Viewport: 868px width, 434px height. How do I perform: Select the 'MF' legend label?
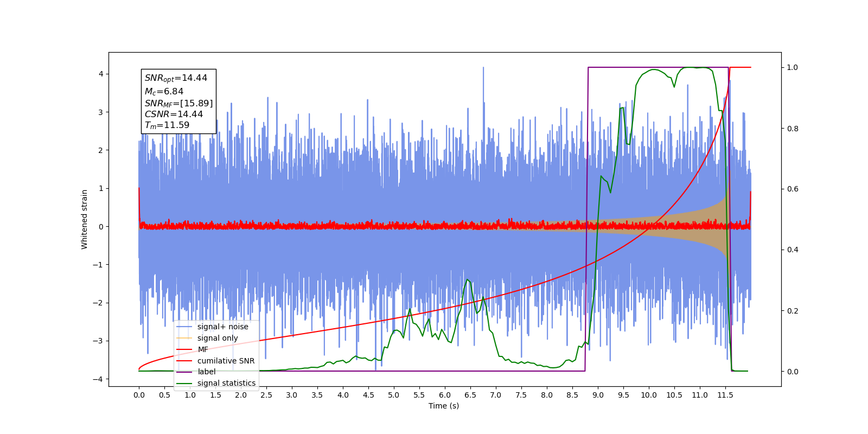[x=203, y=349]
